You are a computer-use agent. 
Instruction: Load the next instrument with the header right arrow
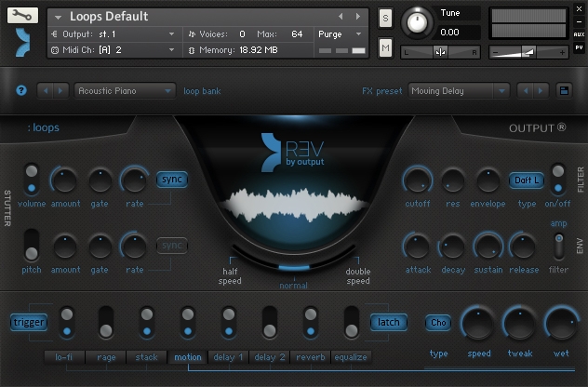[x=358, y=16]
